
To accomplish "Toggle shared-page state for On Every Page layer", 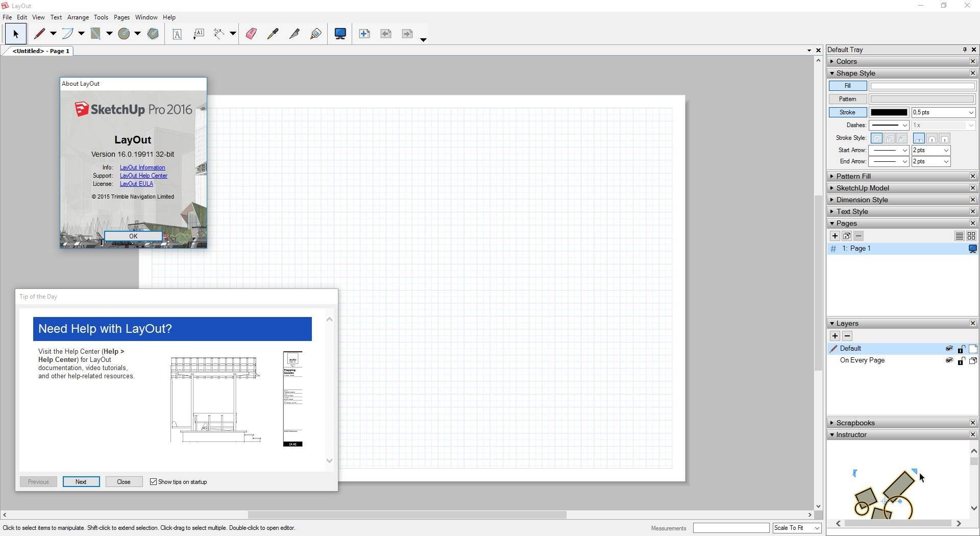I will 973,361.
